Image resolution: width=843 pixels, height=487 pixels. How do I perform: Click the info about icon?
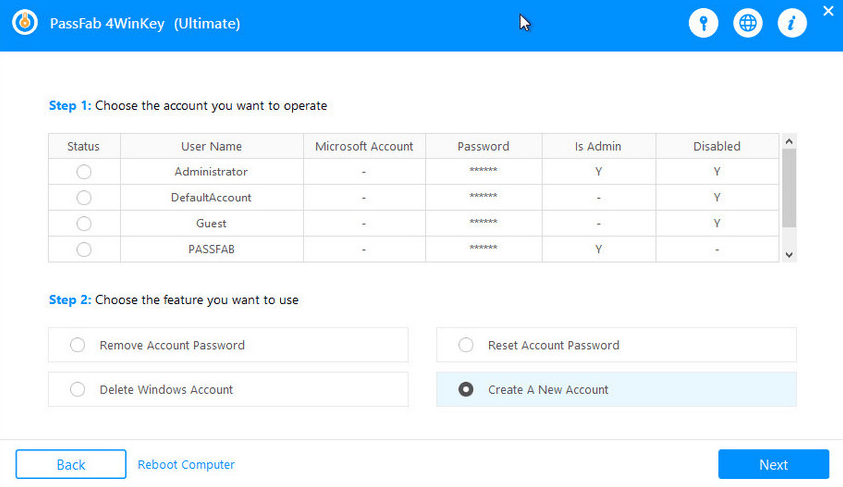791,23
